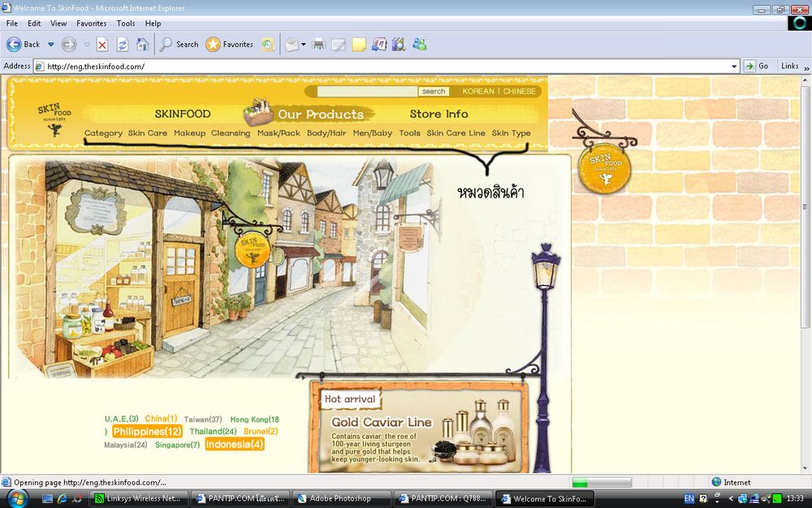Click the U.A.E.(3) store link
Image resolution: width=812 pixels, height=508 pixels.
(x=122, y=419)
